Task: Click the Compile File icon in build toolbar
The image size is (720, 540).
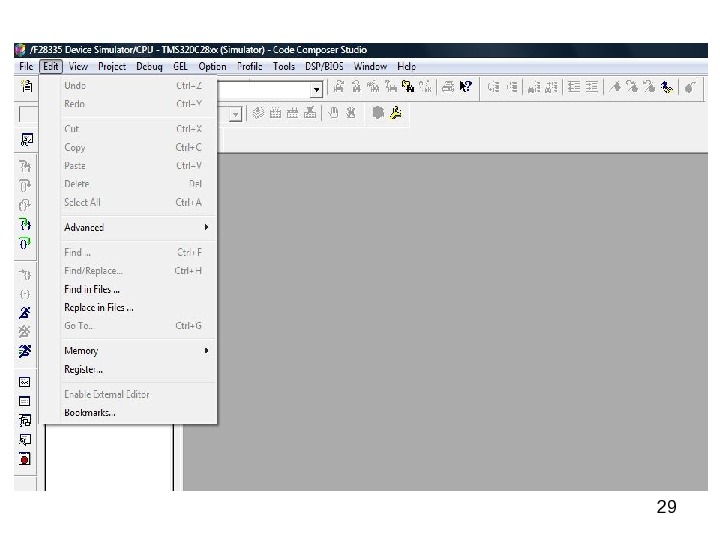Action: point(259,112)
